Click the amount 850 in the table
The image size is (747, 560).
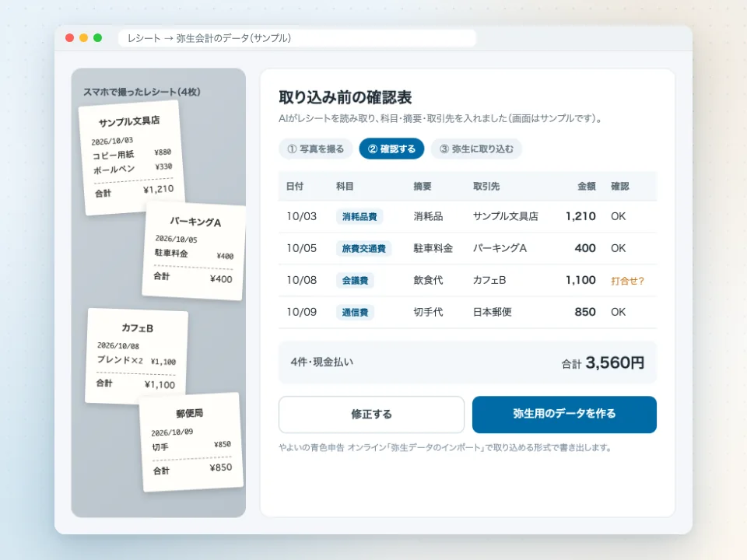coord(585,312)
